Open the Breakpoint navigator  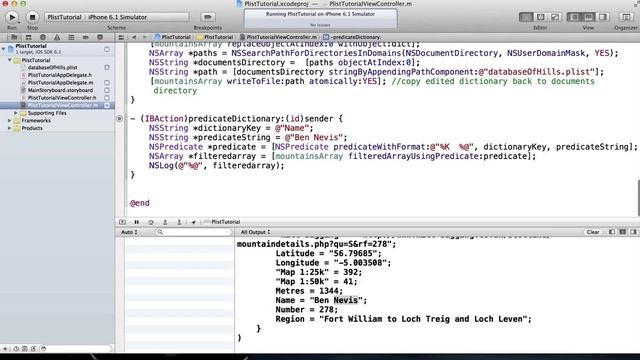point(86,37)
